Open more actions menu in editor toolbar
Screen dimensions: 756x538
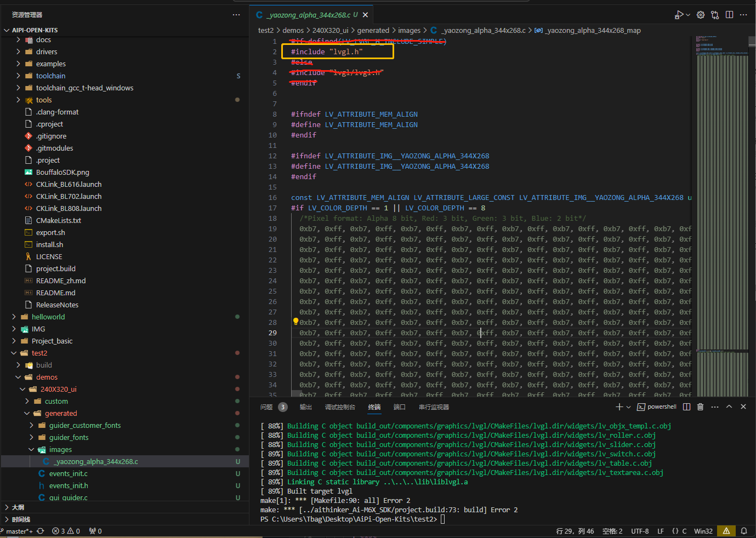coord(743,15)
